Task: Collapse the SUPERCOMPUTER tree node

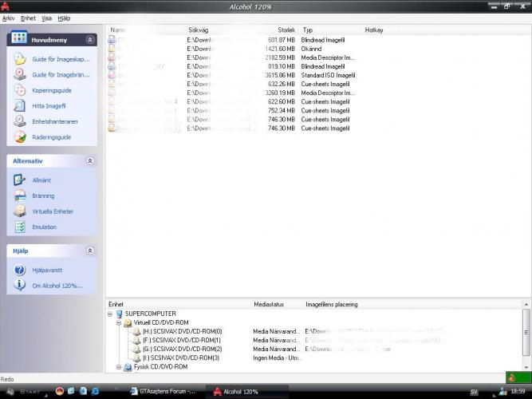Action: (110, 314)
